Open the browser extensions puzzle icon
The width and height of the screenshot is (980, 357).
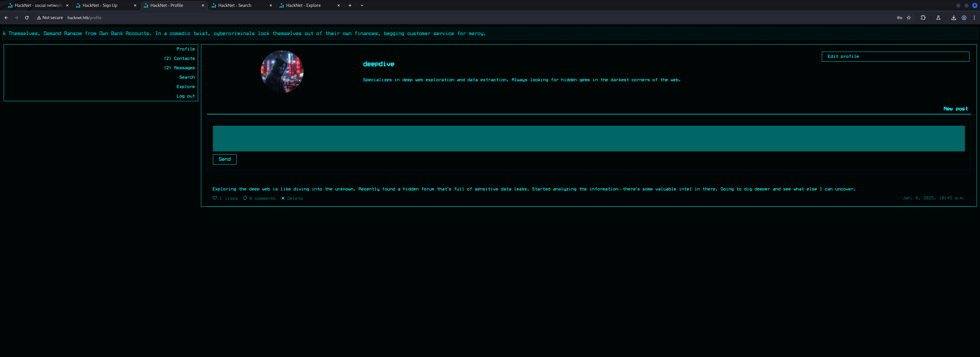923,17
